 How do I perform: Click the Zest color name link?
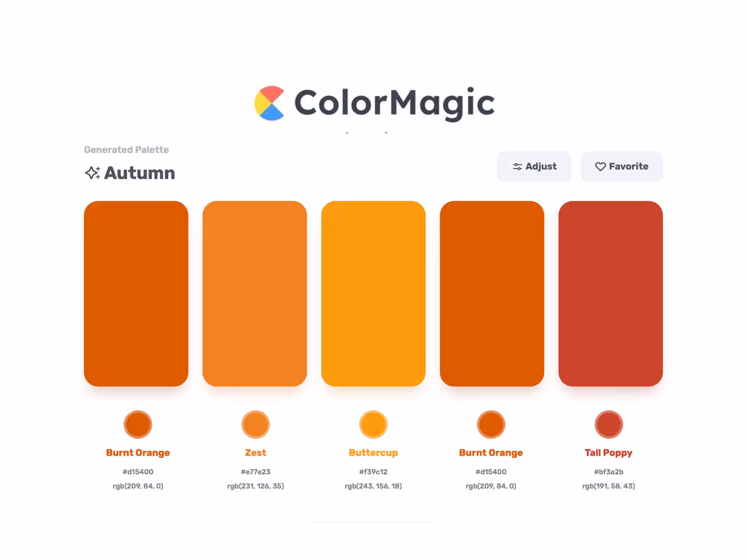click(x=255, y=452)
